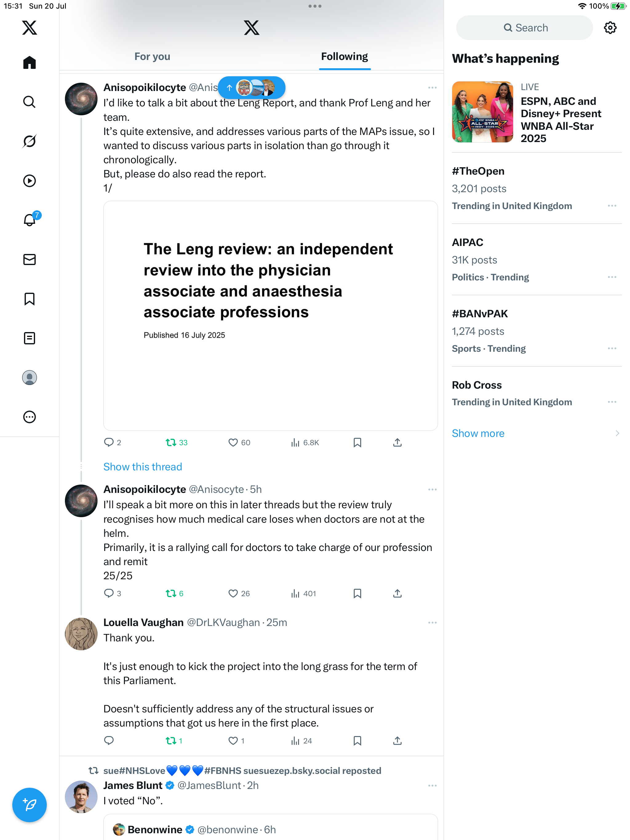
Task: Open the Grok icon in the sidebar
Action: point(29,141)
